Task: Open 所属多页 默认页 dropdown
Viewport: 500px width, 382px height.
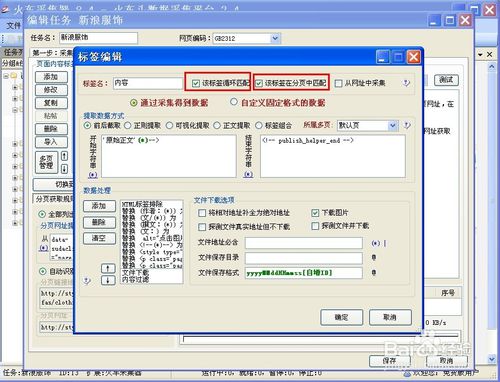Action: coord(393,126)
